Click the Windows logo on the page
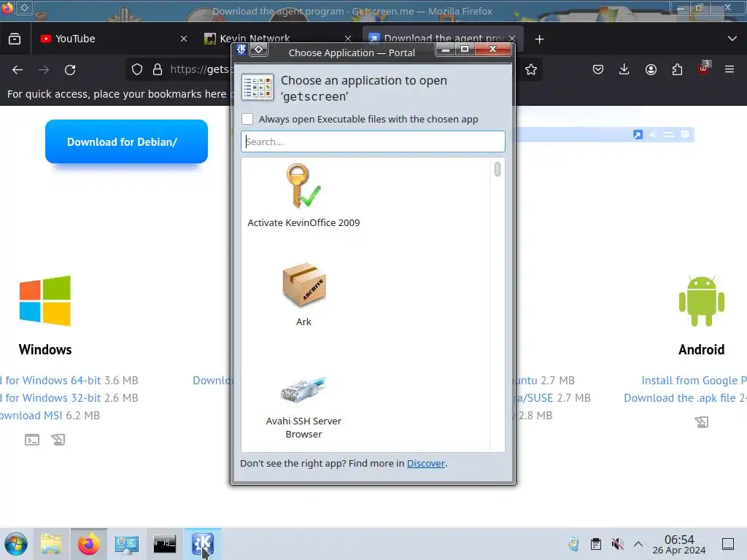The width and height of the screenshot is (747, 560). pos(45,301)
